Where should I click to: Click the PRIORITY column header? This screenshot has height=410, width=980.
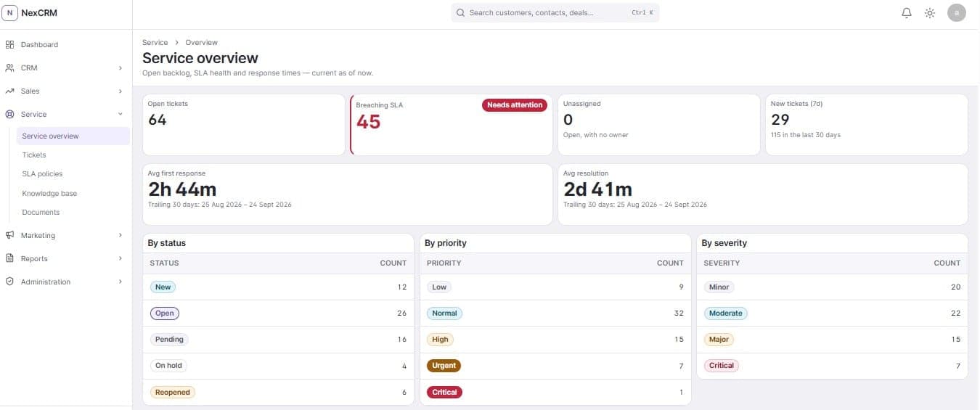(x=444, y=263)
